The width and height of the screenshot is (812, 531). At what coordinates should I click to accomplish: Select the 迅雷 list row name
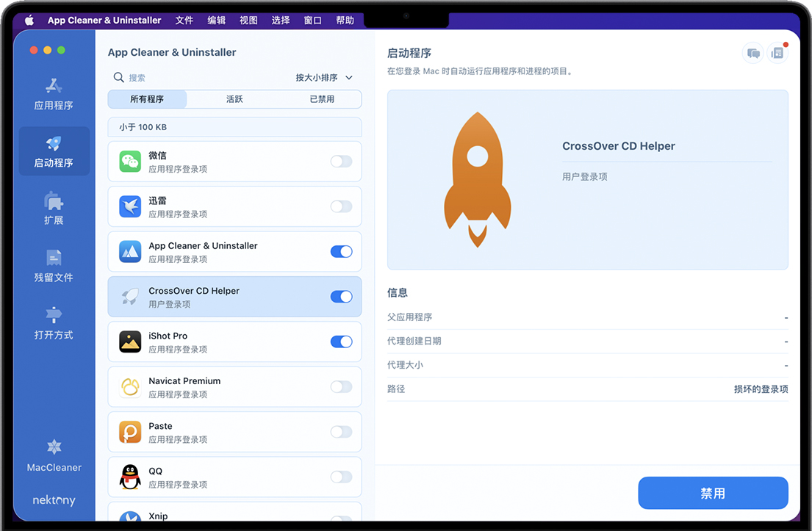157,201
